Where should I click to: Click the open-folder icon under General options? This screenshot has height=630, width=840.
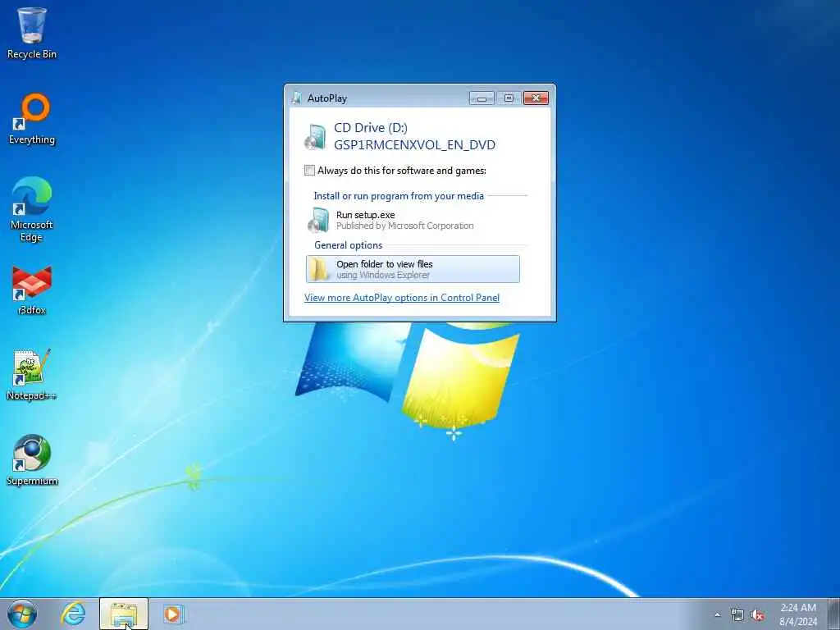click(x=320, y=269)
